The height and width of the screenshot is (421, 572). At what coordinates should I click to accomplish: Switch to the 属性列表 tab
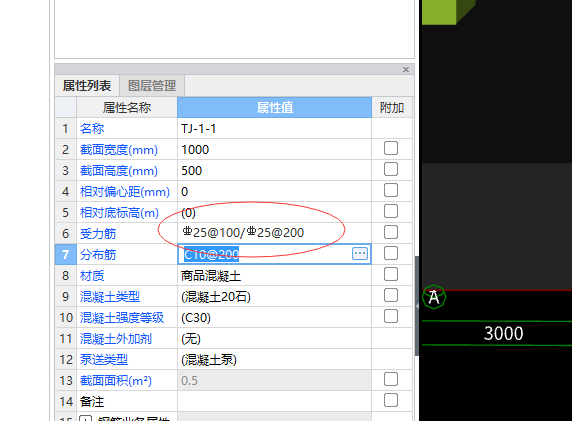tap(87, 86)
